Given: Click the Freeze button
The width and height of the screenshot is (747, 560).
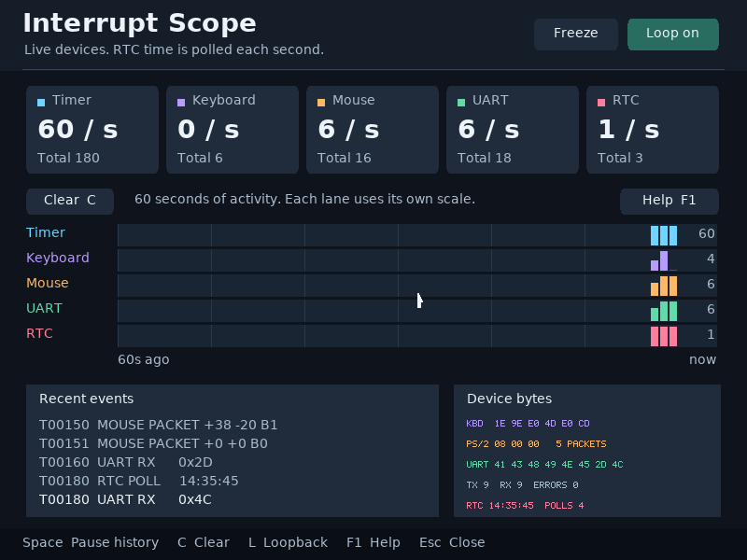Looking at the screenshot, I should coord(575,35).
